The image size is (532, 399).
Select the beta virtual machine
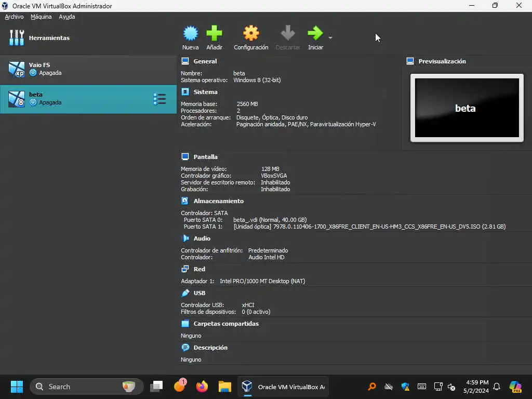pos(88,99)
